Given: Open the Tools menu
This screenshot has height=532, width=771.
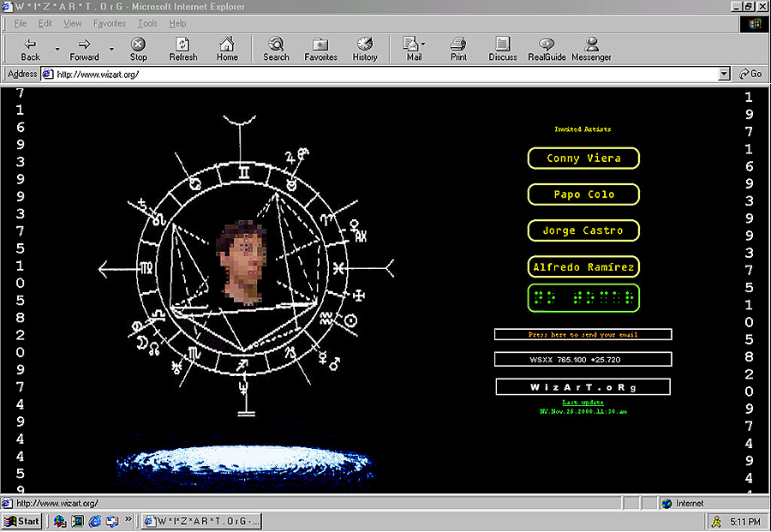Looking at the screenshot, I should (147, 23).
